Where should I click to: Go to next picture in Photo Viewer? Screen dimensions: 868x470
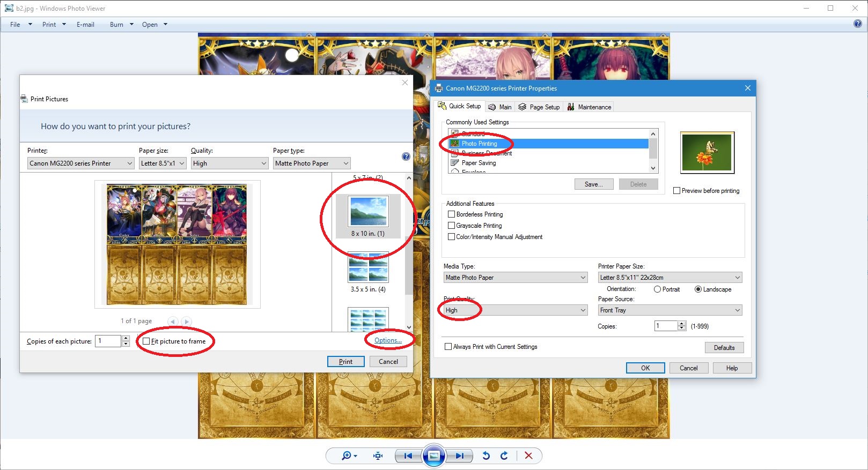459,456
